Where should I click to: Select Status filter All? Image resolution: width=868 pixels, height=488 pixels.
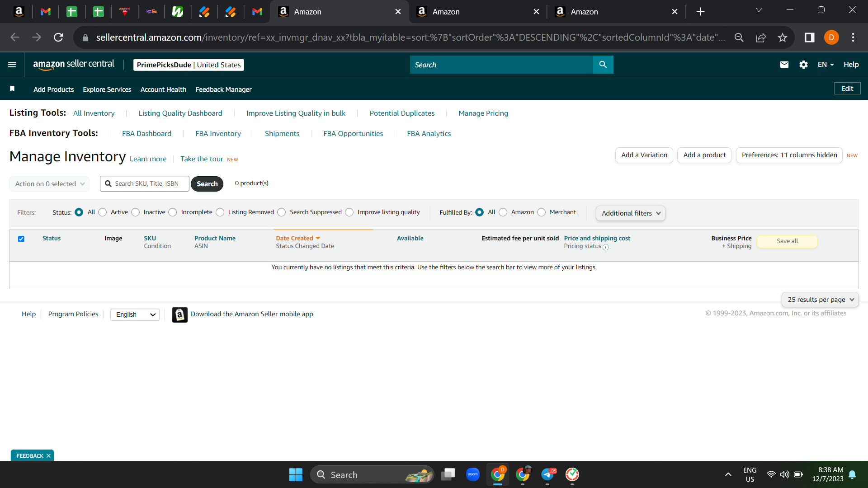(79, 212)
